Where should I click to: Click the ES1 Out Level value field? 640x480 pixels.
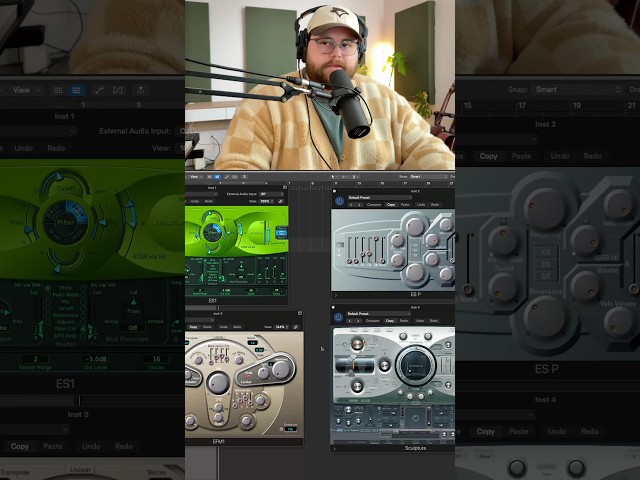click(225, 290)
